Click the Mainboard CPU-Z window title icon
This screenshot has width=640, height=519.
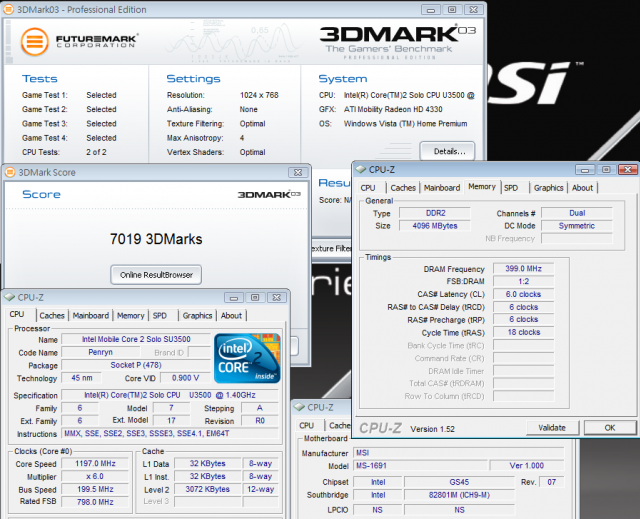click(x=299, y=407)
